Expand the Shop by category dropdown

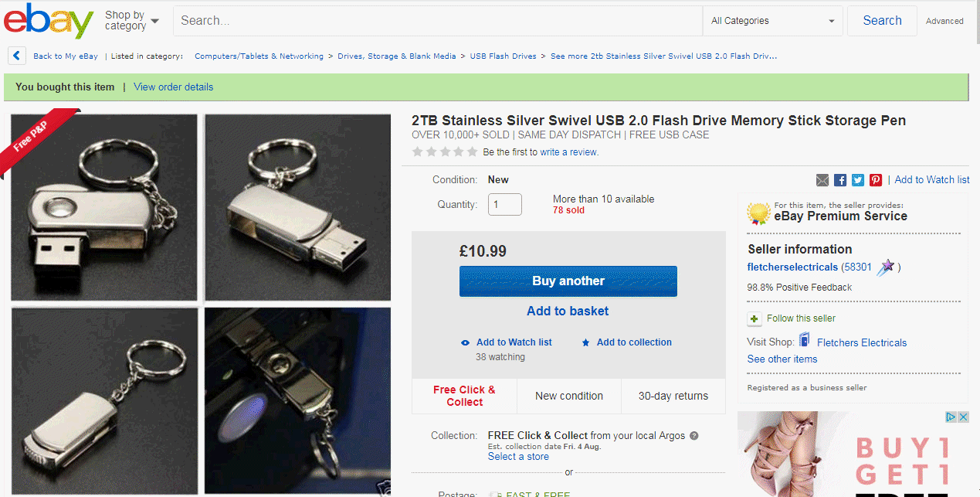(132, 21)
